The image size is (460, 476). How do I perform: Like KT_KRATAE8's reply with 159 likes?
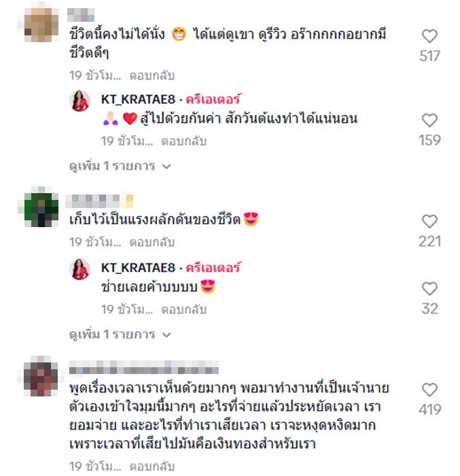click(429, 120)
